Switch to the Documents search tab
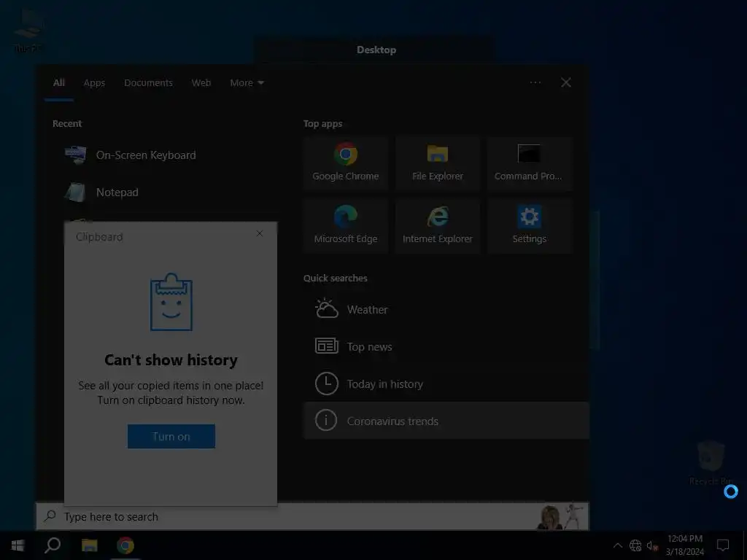Viewport: 747px width, 560px height. tap(148, 82)
